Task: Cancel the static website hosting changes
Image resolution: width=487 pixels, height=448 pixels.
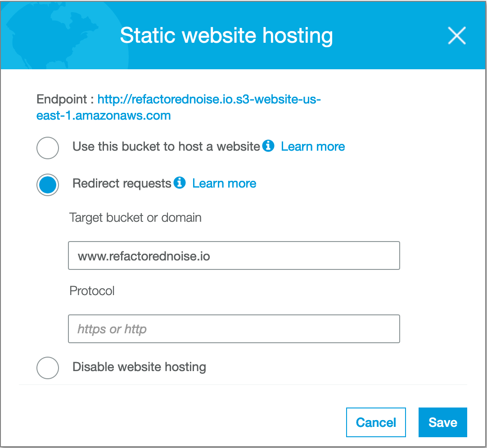Action: click(376, 422)
